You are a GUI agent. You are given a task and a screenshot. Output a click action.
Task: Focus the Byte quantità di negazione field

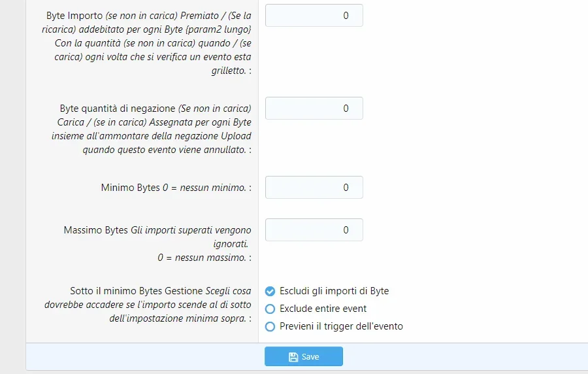click(x=314, y=108)
